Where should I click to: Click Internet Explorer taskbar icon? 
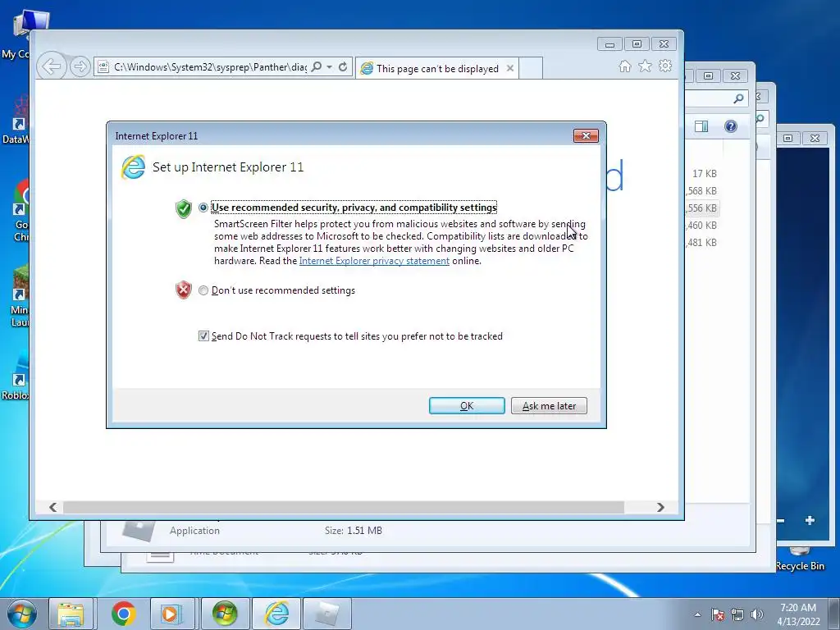pos(276,614)
